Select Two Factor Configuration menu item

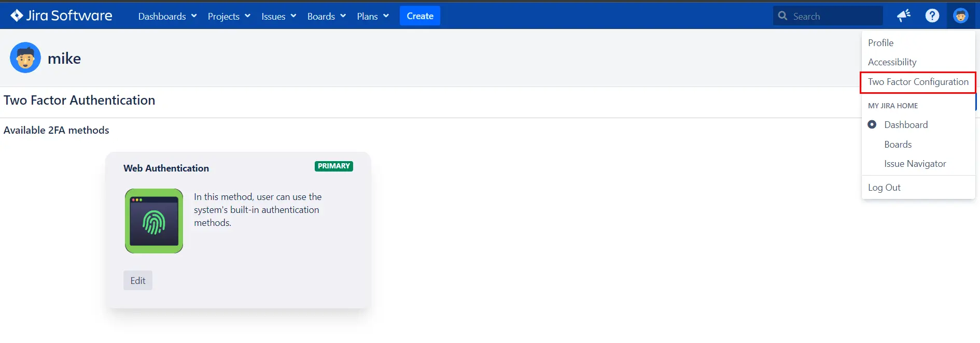pos(918,82)
